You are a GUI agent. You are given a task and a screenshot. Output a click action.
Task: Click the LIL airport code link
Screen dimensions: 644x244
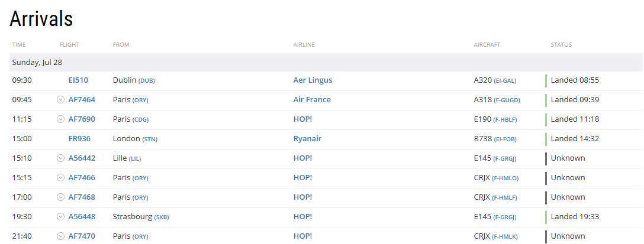(x=135, y=159)
